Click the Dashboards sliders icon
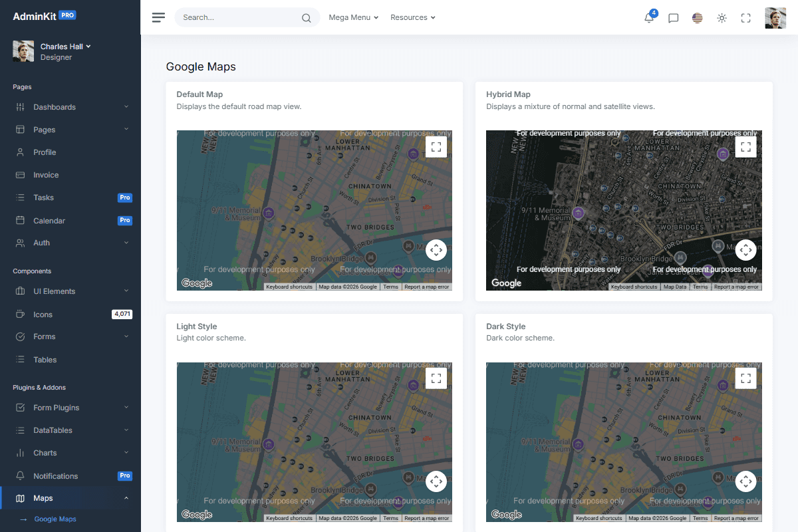798x532 pixels. point(20,107)
